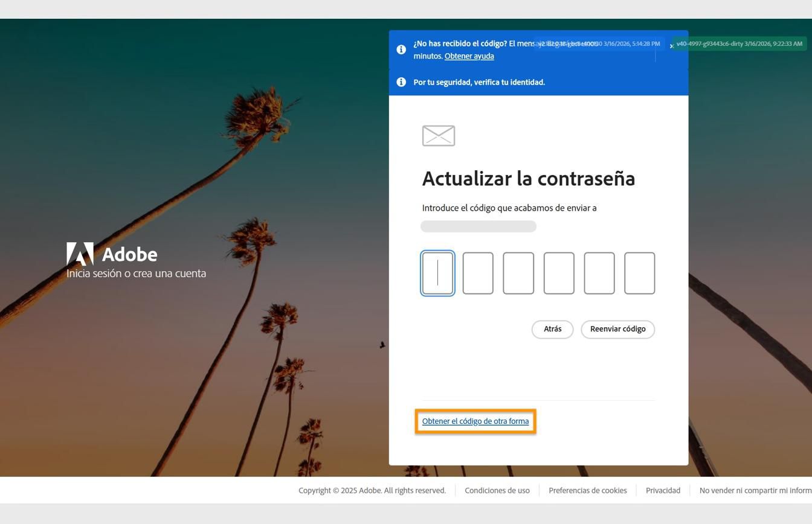812x524 pixels.
Task: Select the first verification code box
Action: pyautogui.click(x=437, y=273)
